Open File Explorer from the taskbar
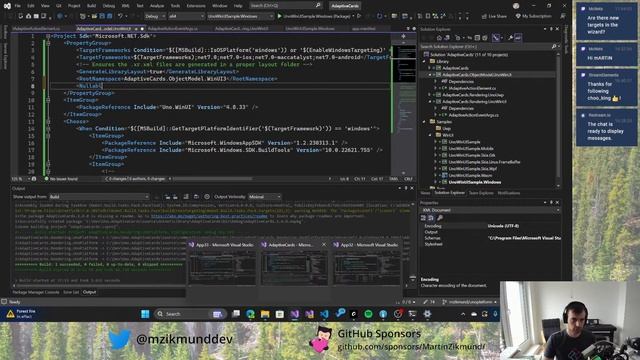Image resolution: width=640 pixels, height=360 pixels. tap(265, 314)
